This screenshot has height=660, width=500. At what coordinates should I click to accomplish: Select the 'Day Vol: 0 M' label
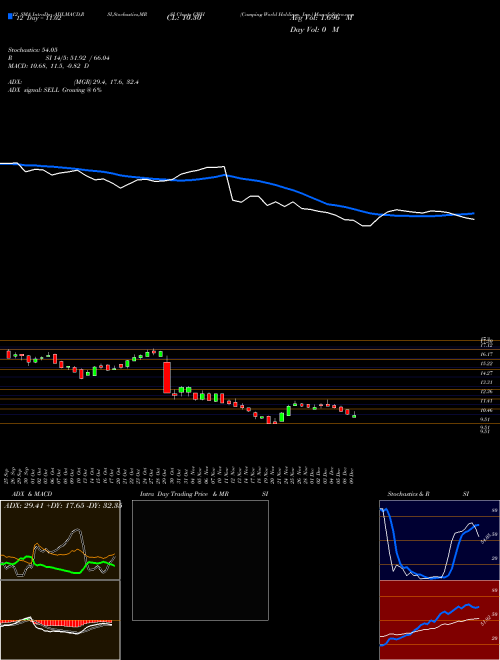(314, 30)
